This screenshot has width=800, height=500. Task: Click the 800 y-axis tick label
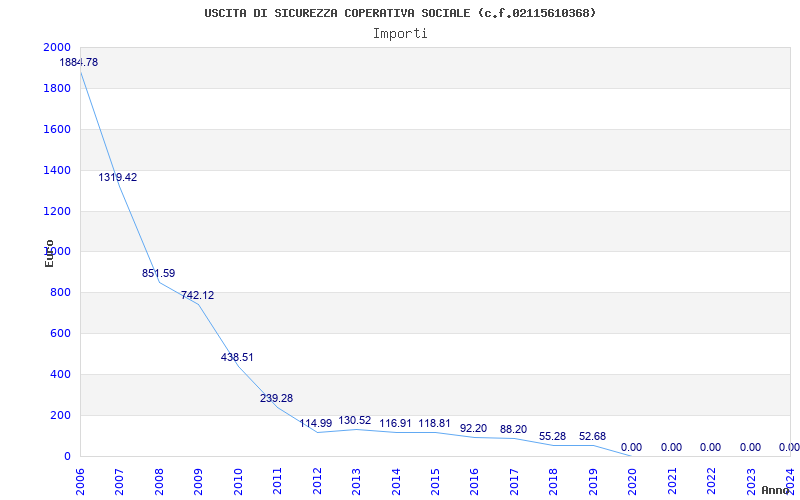pyautogui.click(x=60, y=293)
